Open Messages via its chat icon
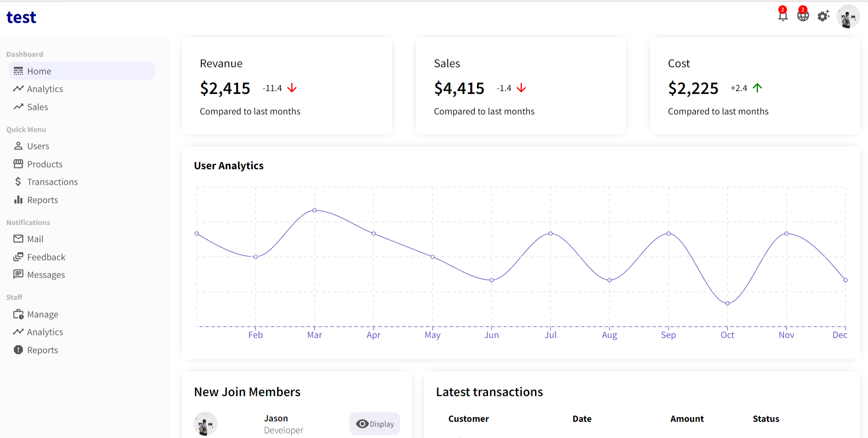This screenshot has width=868, height=438. (19, 275)
